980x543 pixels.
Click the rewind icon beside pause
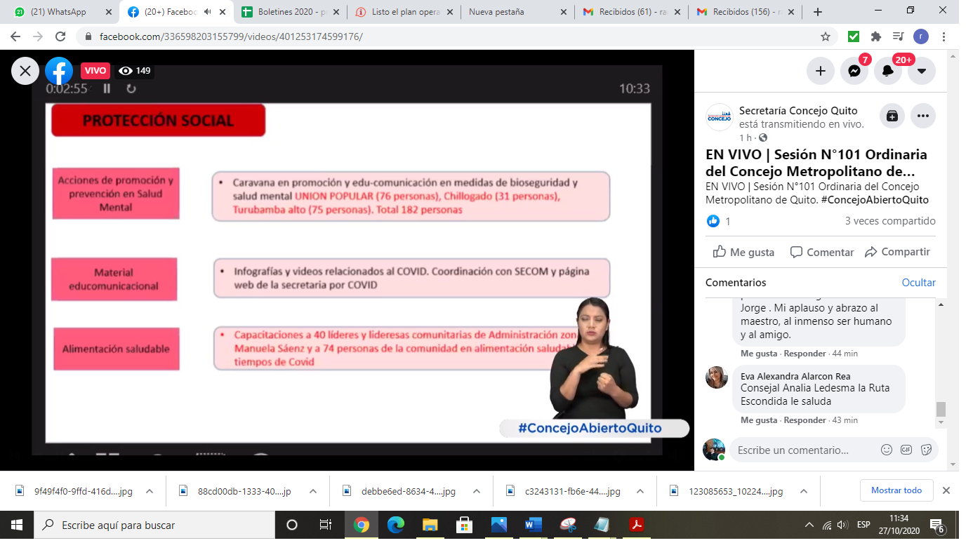pos(131,88)
